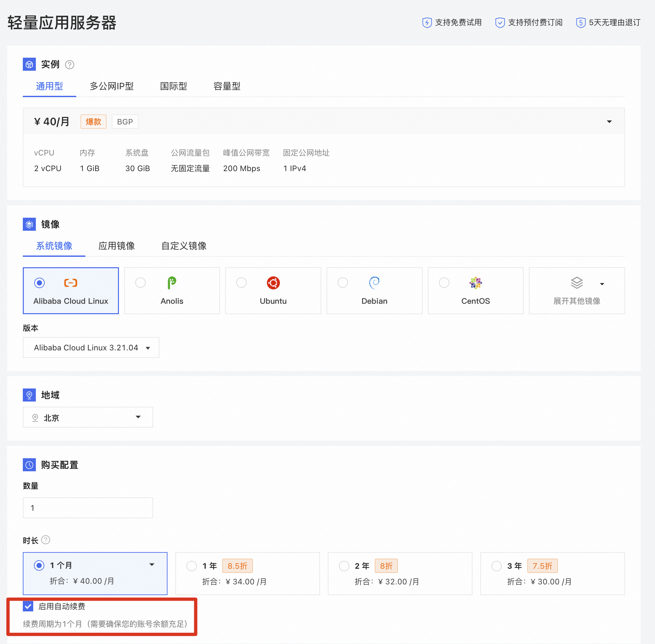The height and width of the screenshot is (644, 655).
Task: Expand the ¥40/月 instance plan dropdown arrow
Action: coord(609,122)
